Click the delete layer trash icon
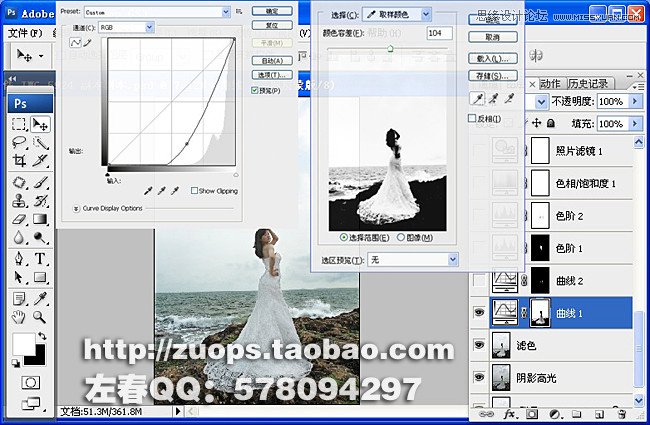The height and width of the screenshot is (425, 650). coord(621,414)
